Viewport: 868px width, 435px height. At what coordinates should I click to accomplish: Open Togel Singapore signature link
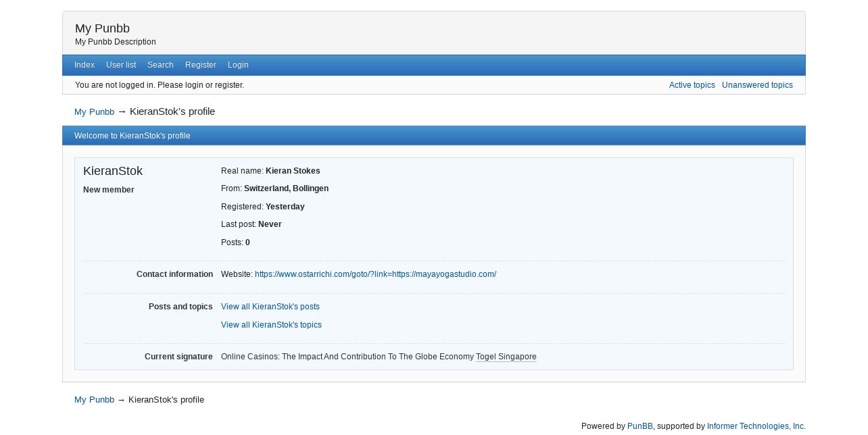click(x=506, y=357)
